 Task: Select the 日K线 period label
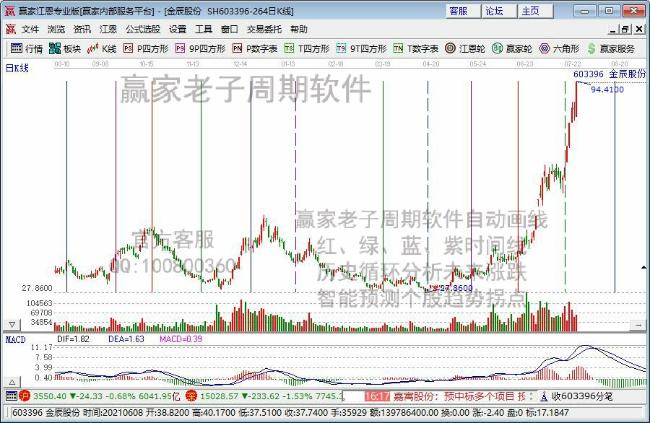17,68
